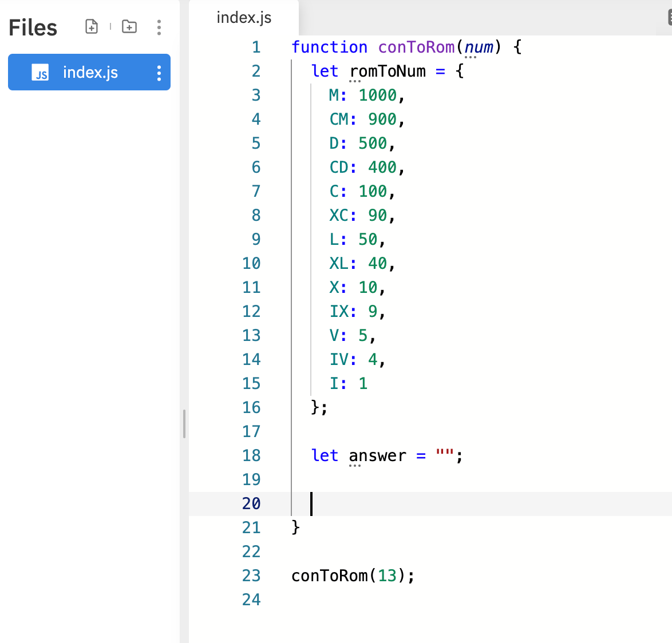Image resolution: width=672 pixels, height=643 pixels.
Task: Click the conToRom function name on line 1
Action: click(x=416, y=47)
